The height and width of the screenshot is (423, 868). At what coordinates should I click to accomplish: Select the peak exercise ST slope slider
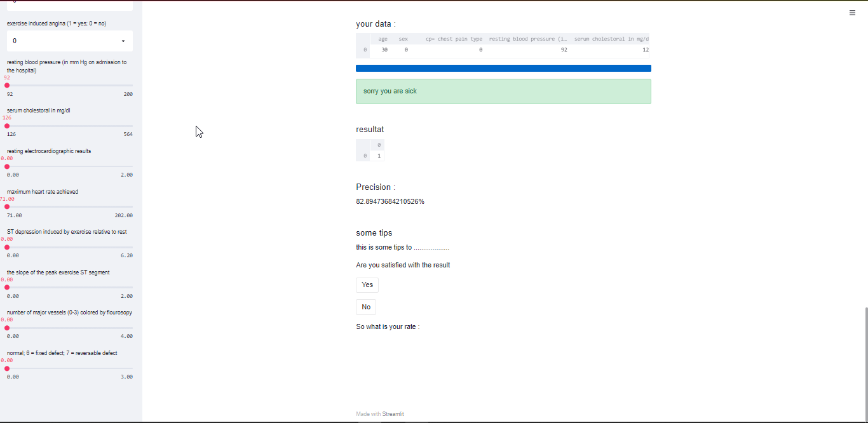point(7,287)
